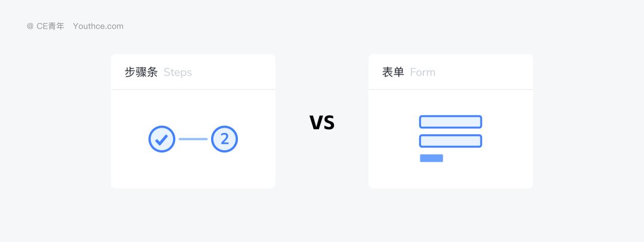
Task: Select the step 2 circle
Action: [x=225, y=139]
